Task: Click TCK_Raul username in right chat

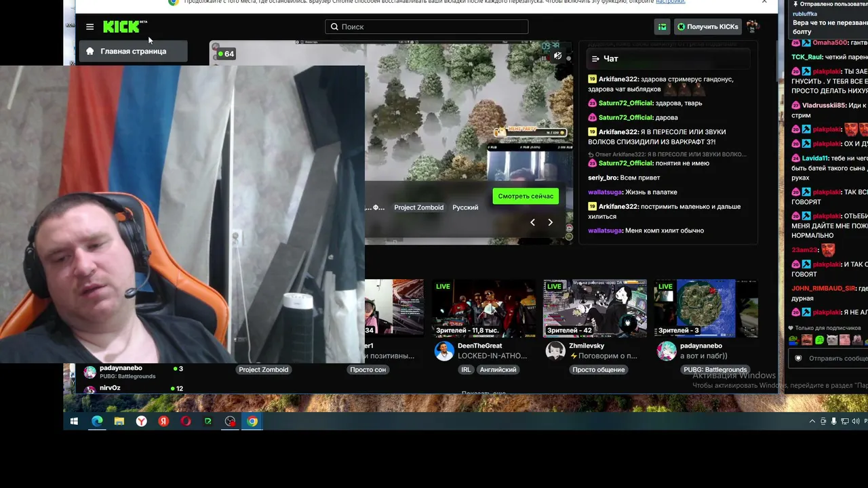Action: pyautogui.click(x=807, y=57)
